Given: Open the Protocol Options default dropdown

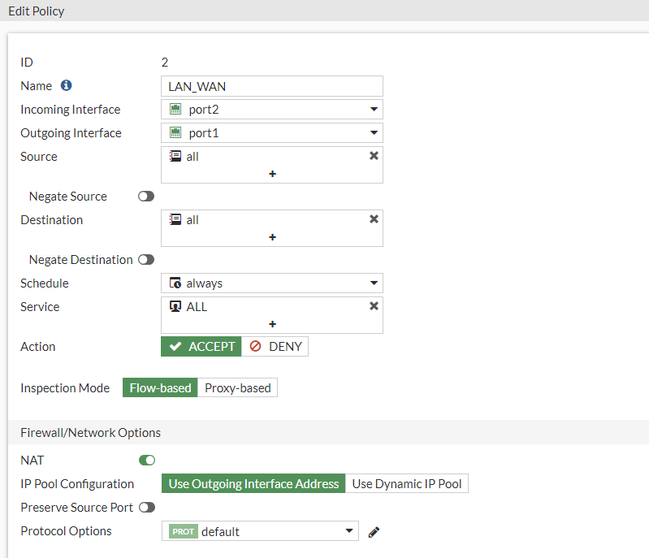Looking at the screenshot, I should tap(260, 532).
